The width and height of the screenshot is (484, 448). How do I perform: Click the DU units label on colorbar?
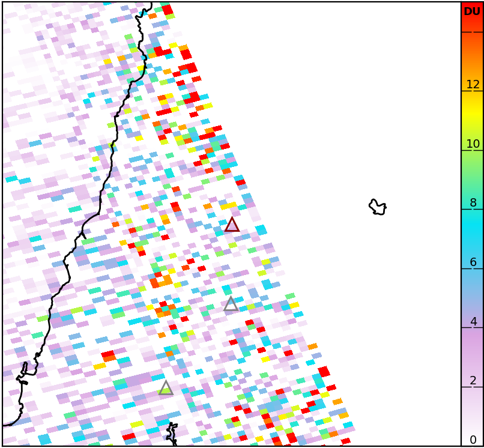[x=472, y=11]
